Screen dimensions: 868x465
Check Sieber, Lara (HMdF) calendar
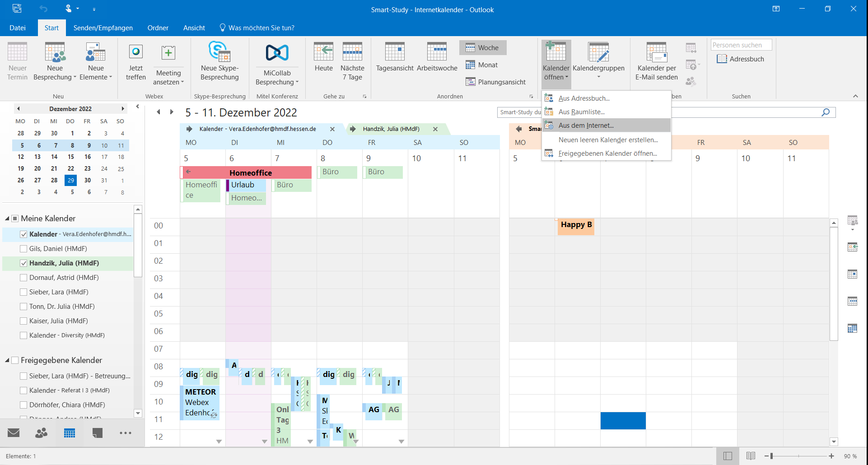click(23, 292)
